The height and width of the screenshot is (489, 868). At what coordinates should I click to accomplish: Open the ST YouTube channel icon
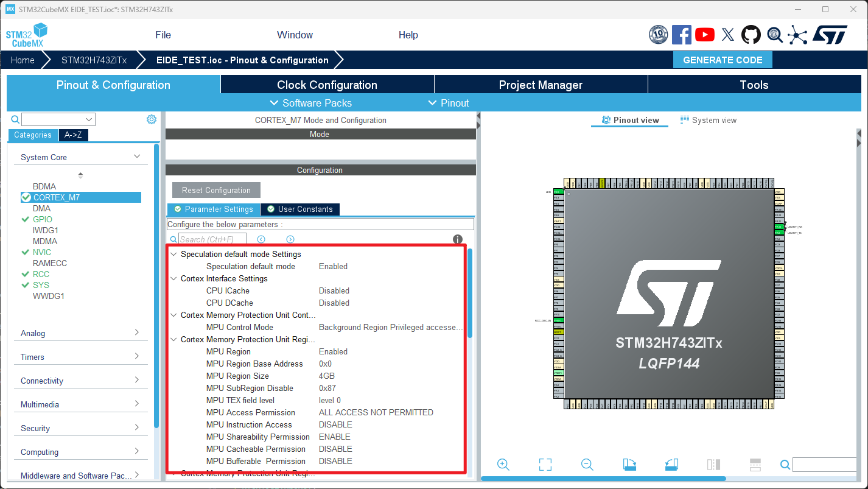pos(704,35)
